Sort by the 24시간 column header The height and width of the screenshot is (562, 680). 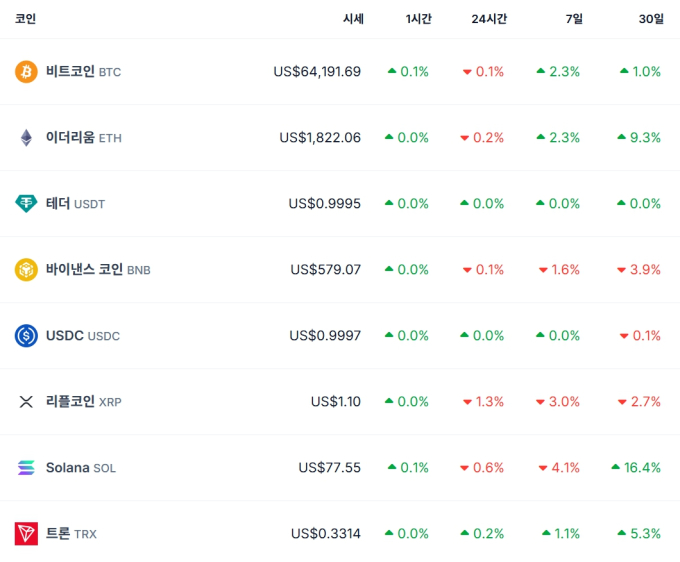pos(489,19)
